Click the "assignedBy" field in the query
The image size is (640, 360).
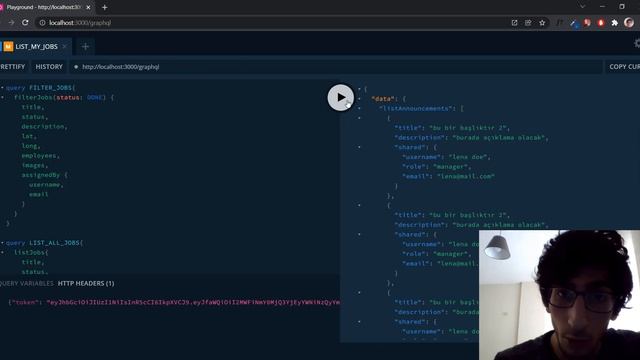click(41, 175)
